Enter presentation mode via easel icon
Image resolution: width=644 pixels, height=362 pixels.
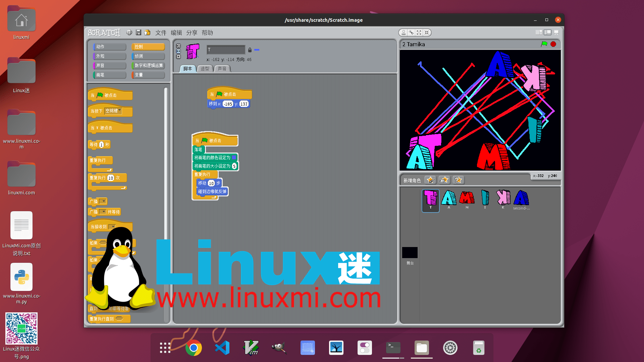pos(556,33)
